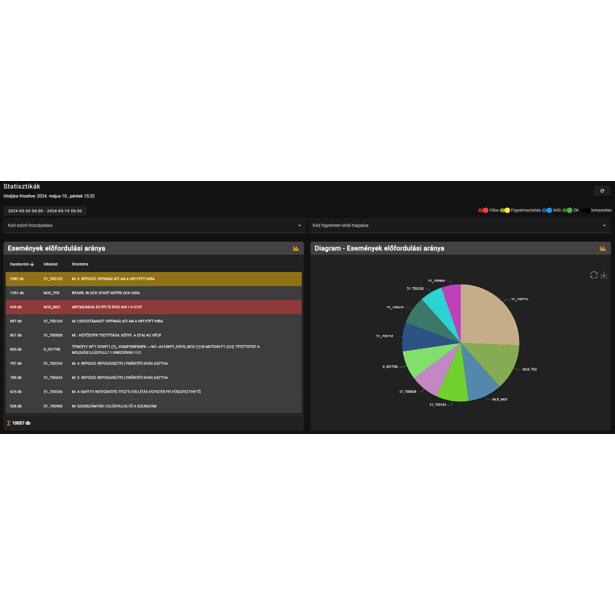Click chart icon in Diagram panel header
This screenshot has width=615, height=615.
pos(602,248)
